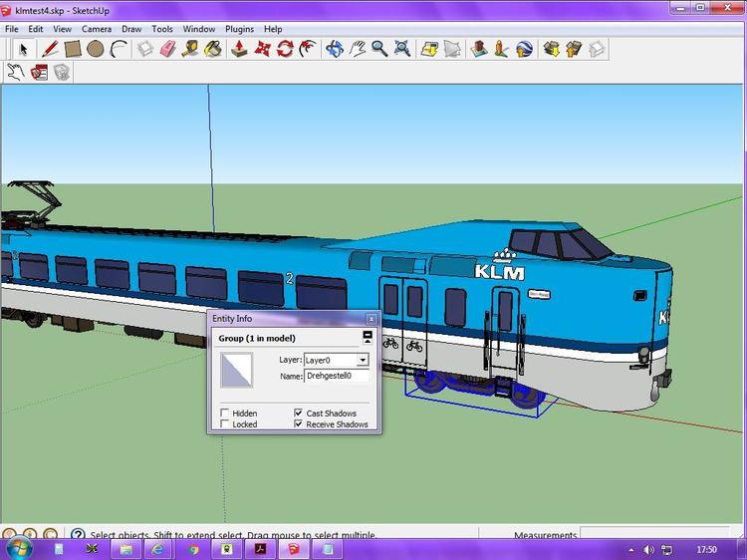Click the SketchUp taskbar button

click(x=294, y=549)
